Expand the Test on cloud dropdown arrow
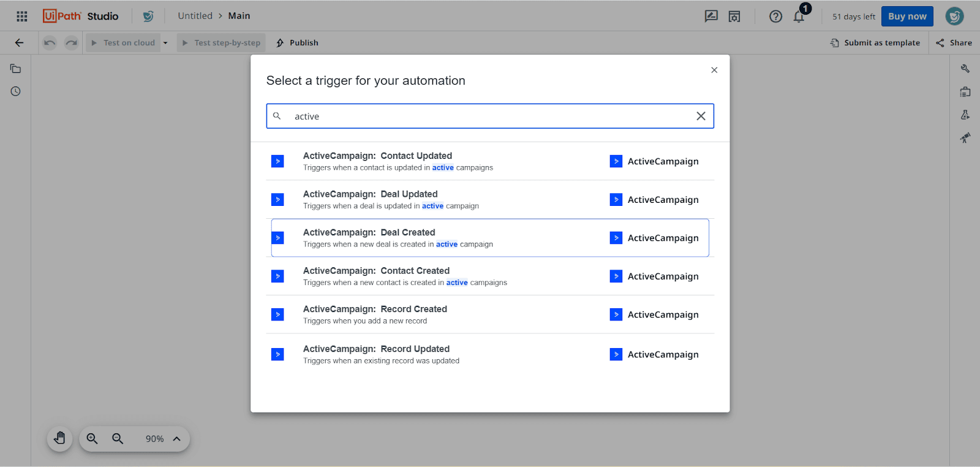This screenshot has height=467, width=980. (165, 43)
